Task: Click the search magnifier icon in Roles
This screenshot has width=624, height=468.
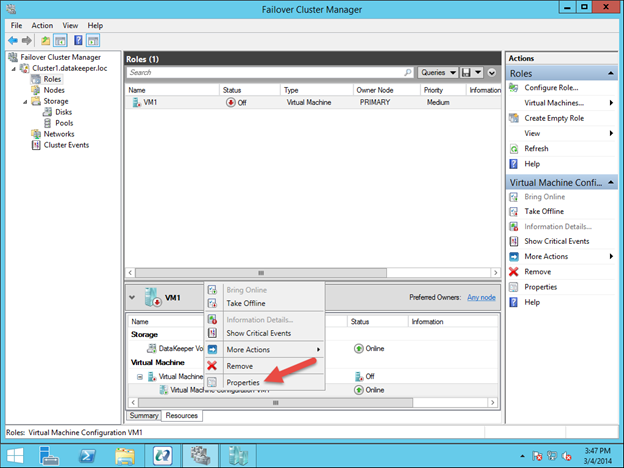Action: (x=408, y=73)
